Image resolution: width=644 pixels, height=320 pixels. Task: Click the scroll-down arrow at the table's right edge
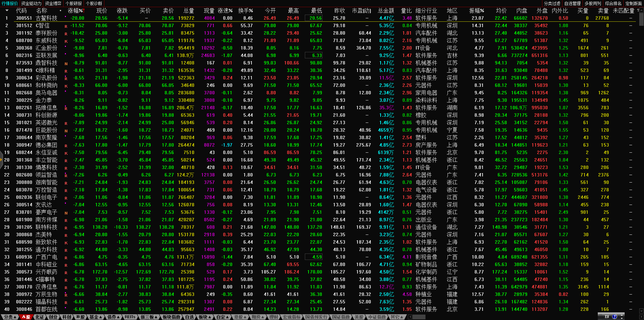pos(641,310)
